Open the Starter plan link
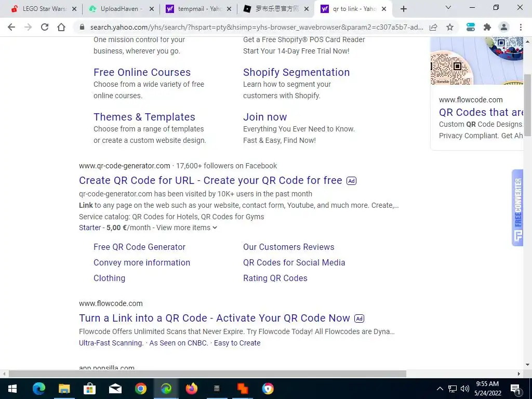Viewport: 532px width, 399px height. coord(90,228)
